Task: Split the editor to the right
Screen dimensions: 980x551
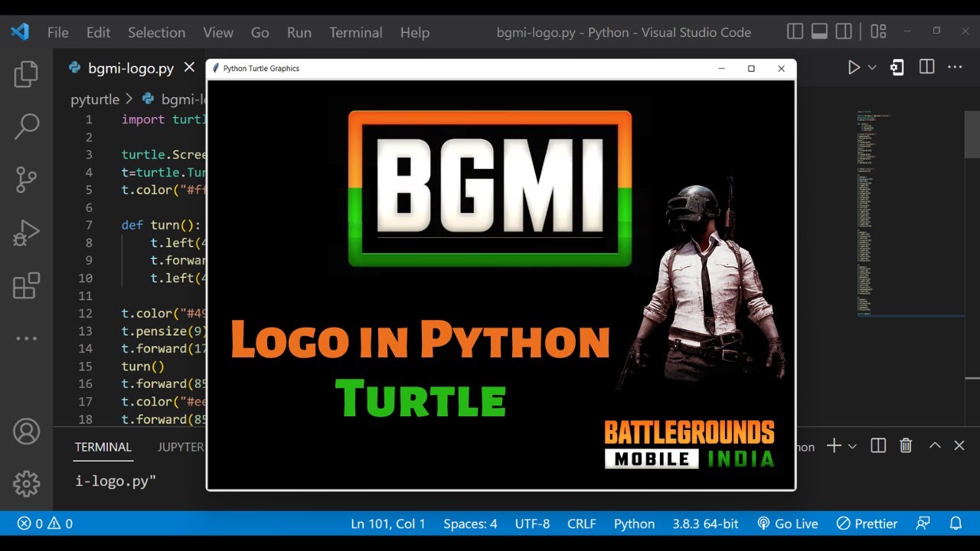Action: (926, 67)
